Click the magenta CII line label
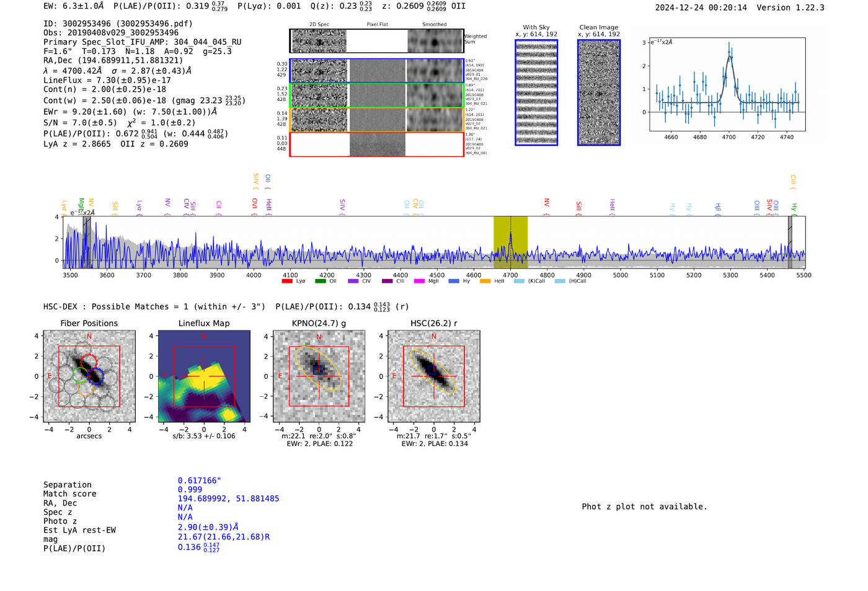This screenshot has width=868, height=591. (x=219, y=208)
